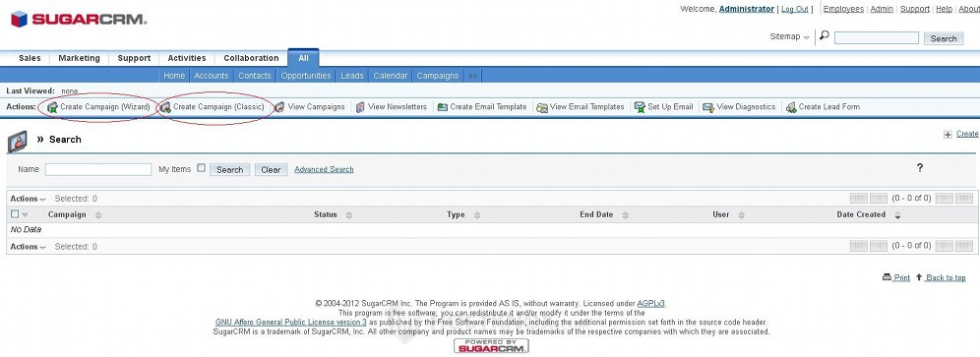This screenshot has width=980, height=357.
Task: Switch to the Sales tab
Action: [30, 58]
